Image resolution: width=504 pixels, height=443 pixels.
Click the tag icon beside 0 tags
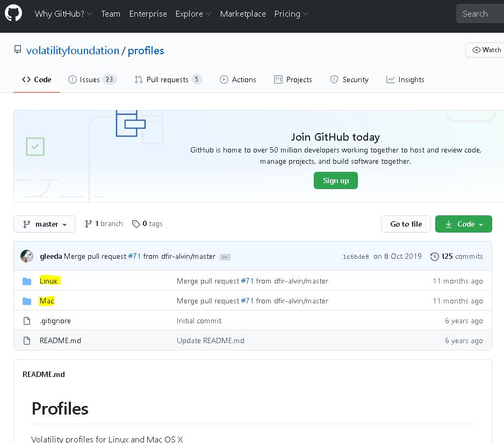pyautogui.click(x=136, y=224)
